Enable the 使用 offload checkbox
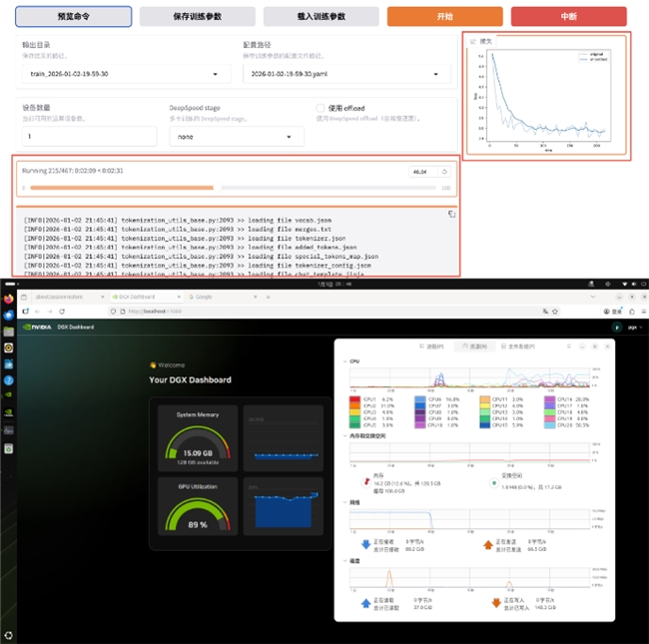Image resolution: width=649 pixels, height=644 pixels. point(321,108)
